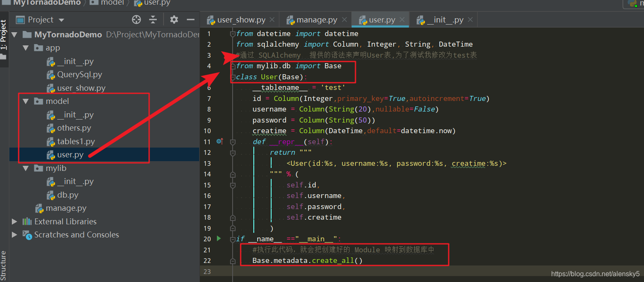This screenshot has height=282, width=644.
Task: Click user.py breadcrumb in navigation bar
Action: tap(157, 3)
